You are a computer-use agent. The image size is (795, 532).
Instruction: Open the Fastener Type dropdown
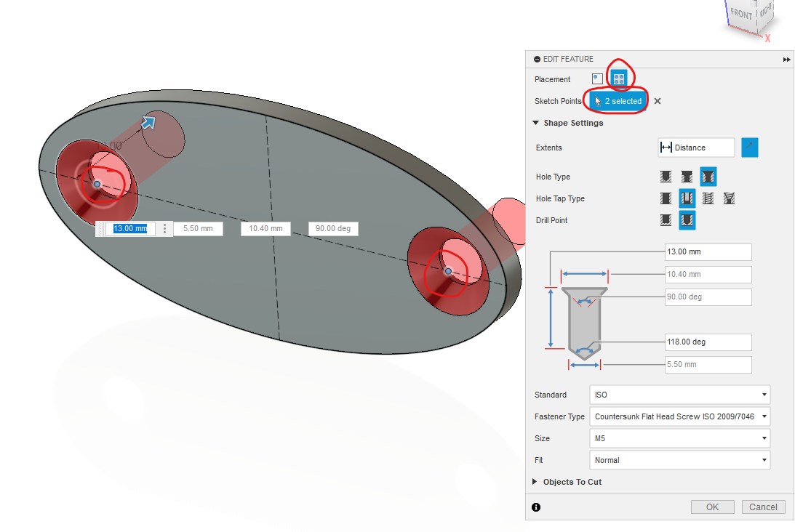tap(679, 416)
